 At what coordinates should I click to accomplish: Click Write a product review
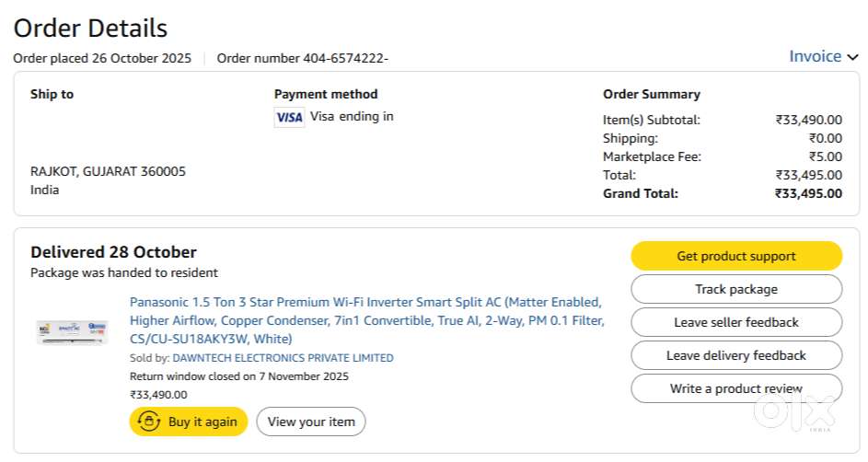coord(735,388)
